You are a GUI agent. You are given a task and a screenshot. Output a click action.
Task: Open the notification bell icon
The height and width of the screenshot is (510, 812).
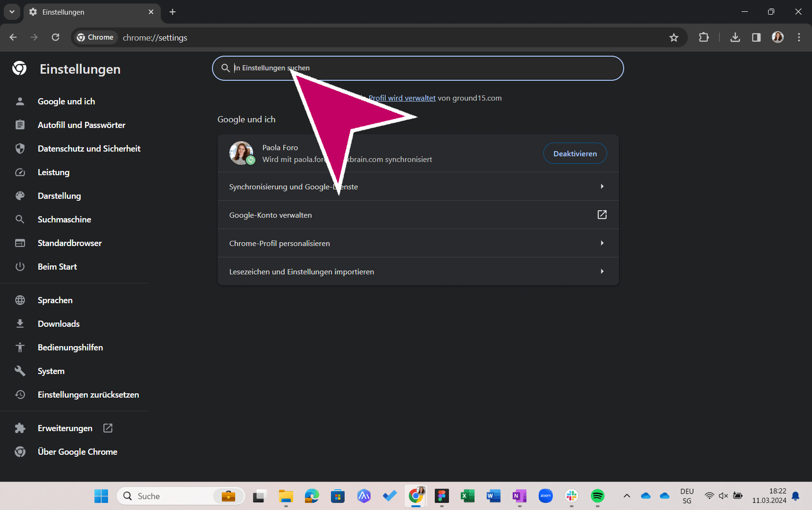click(796, 496)
